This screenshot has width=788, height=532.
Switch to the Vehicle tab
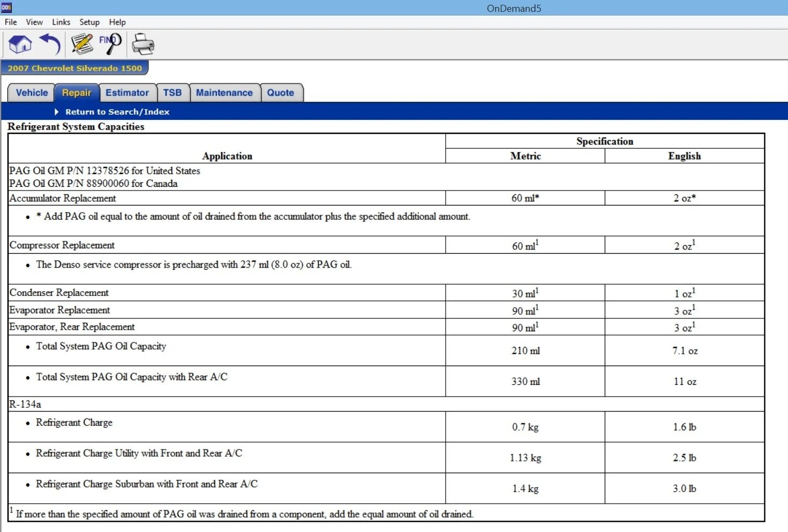point(32,93)
